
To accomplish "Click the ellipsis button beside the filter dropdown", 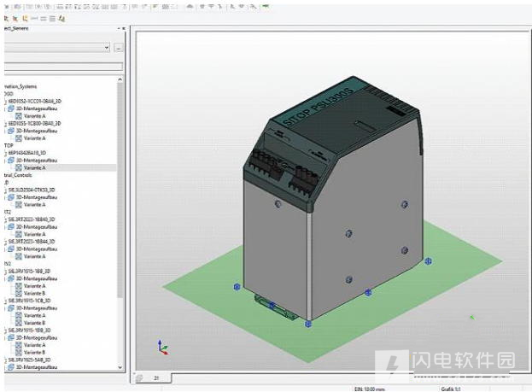I will 119,48.
